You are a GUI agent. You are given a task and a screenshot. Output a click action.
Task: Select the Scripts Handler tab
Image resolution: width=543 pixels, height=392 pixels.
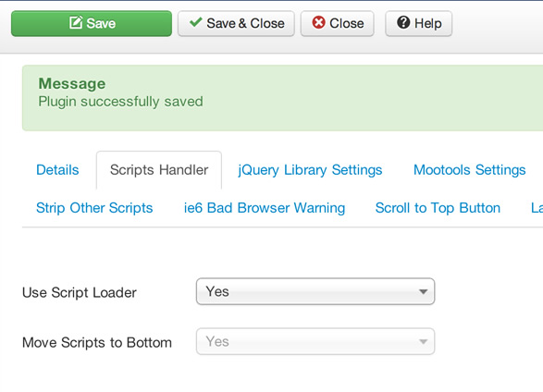click(159, 170)
